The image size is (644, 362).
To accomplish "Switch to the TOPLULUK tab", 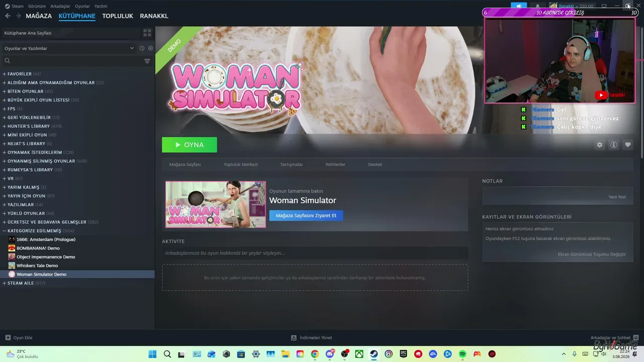I will click(x=118, y=16).
